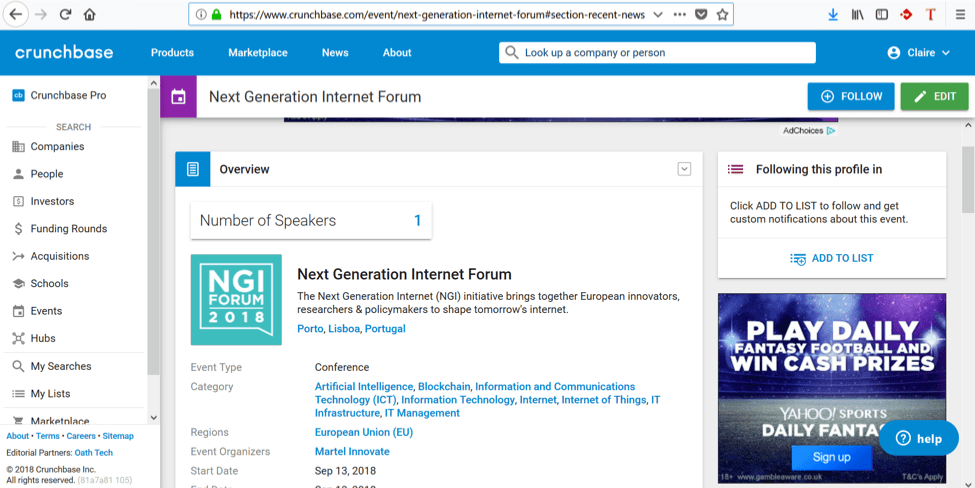
Task: Follow the Lisboa location link
Action: (344, 329)
